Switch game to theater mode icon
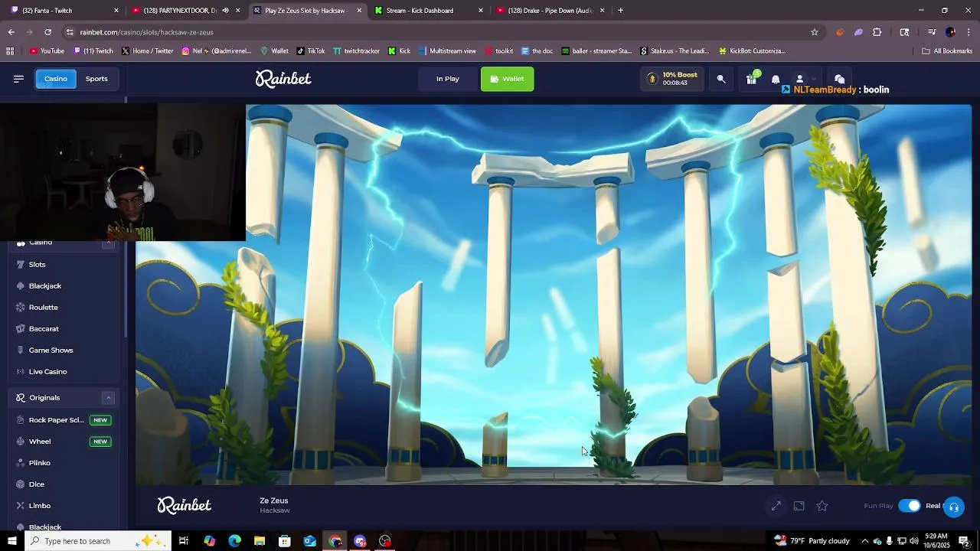980x551 pixels. [799, 506]
